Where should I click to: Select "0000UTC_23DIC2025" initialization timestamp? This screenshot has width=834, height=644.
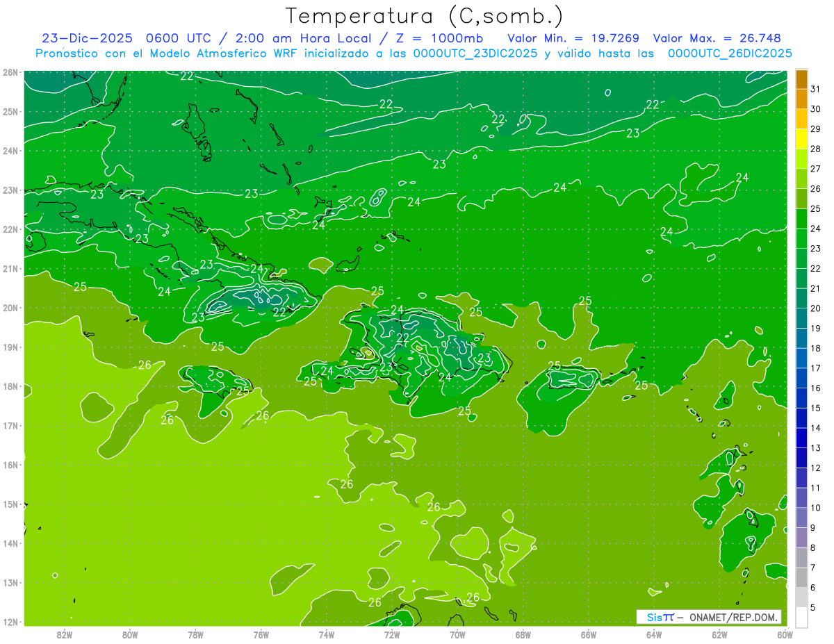tap(475, 53)
